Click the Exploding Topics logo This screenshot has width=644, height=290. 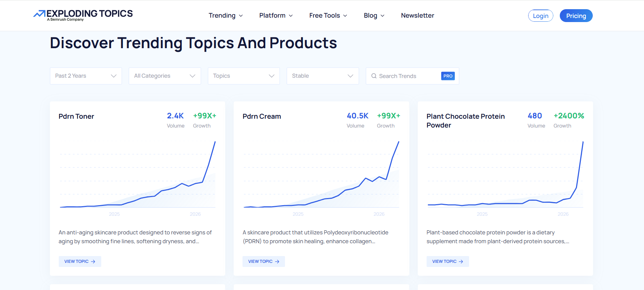pyautogui.click(x=83, y=15)
